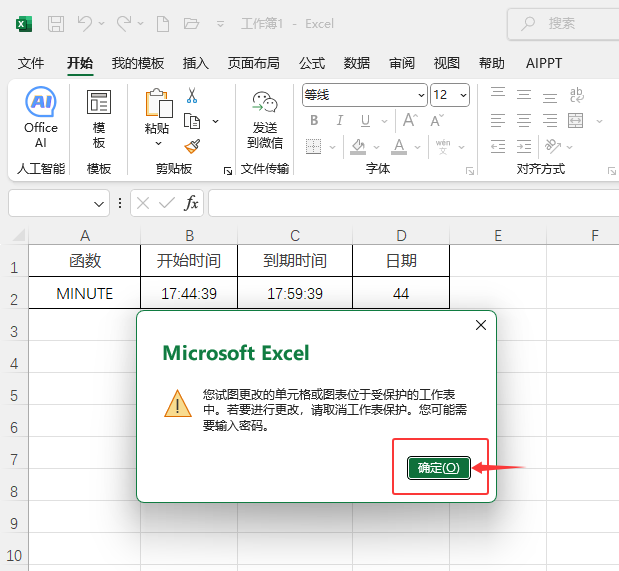Click the Insert Function fx icon

tap(191, 203)
